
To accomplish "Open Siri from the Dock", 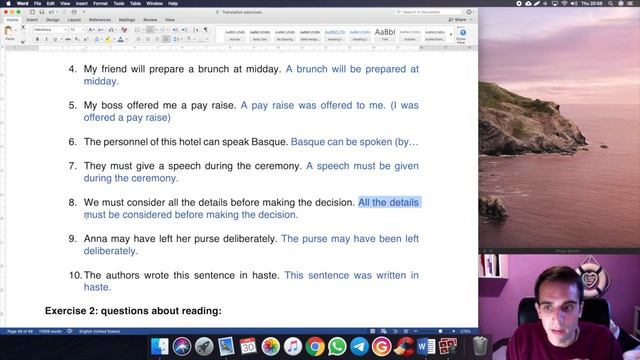I will click(x=182, y=347).
